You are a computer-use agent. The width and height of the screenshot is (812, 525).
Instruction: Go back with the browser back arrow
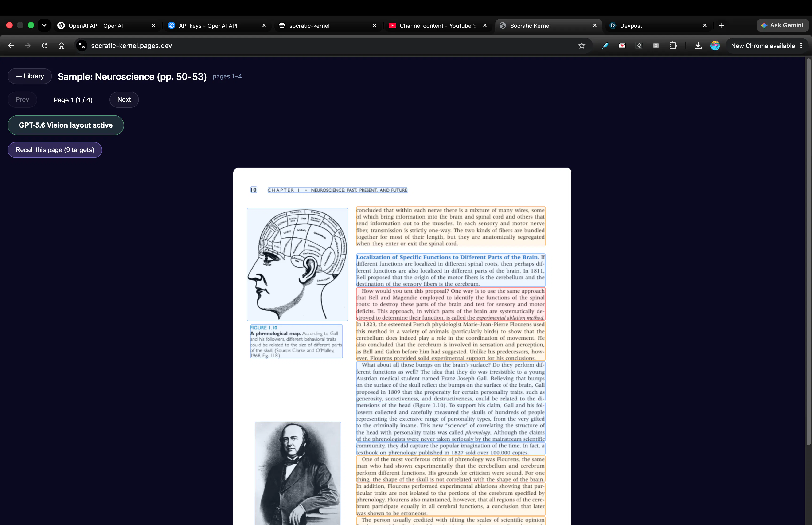pyautogui.click(x=11, y=46)
